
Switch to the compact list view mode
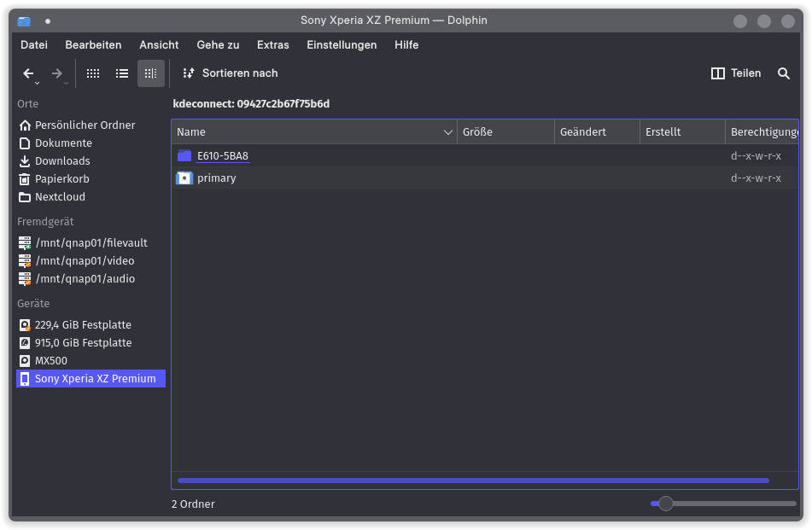click(122, 73)
